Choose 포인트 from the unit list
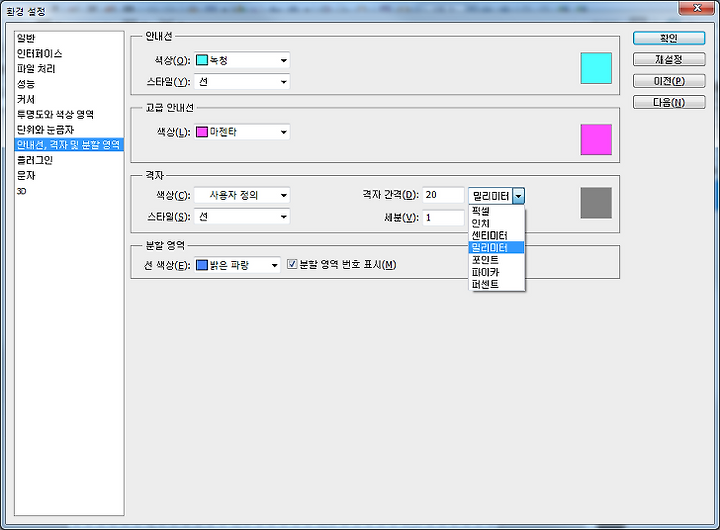 [496, 260]
